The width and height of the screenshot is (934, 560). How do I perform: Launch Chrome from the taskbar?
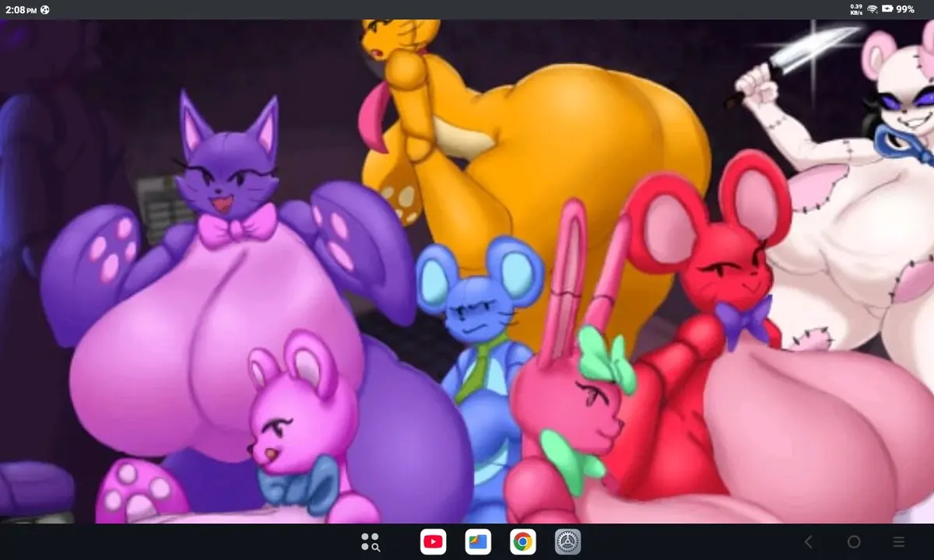pos(523,541)
